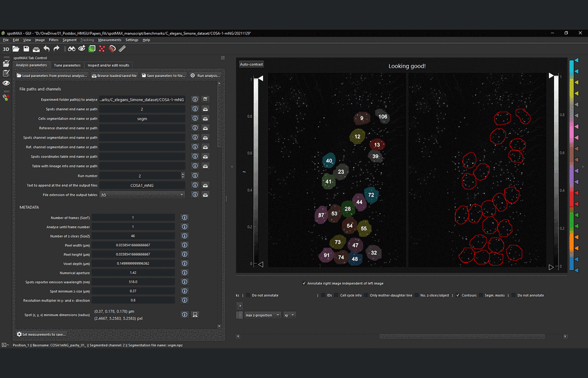The width and height of the screenshot is (588, 378).
Task: Open the eye visibility panel in left sidebar
Action: click(6, 83)
